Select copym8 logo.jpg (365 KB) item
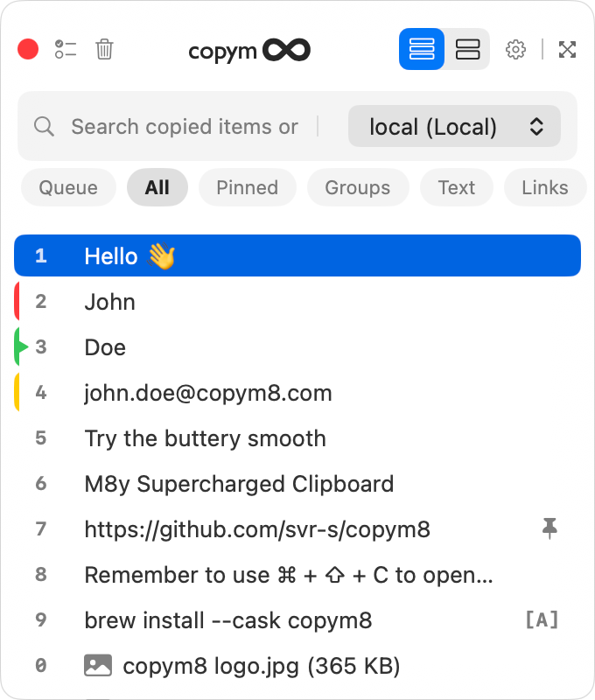This screenshot has height=700, width=595. (x=297, y=666)
